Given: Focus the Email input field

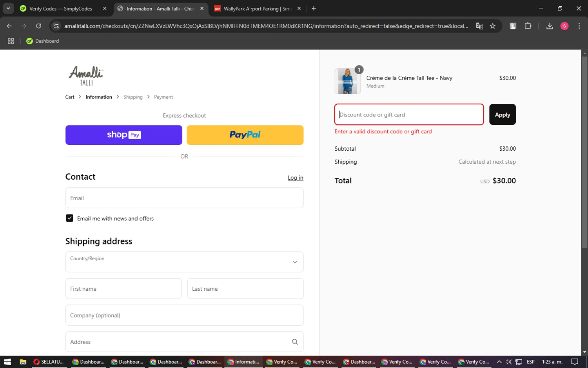Looking at the screenshot, I should pyautogui.click(x=184, y=198).
